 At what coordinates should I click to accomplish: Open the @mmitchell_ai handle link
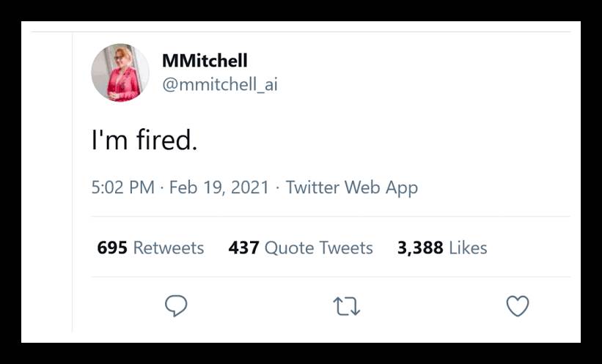[x=219, y=85]
